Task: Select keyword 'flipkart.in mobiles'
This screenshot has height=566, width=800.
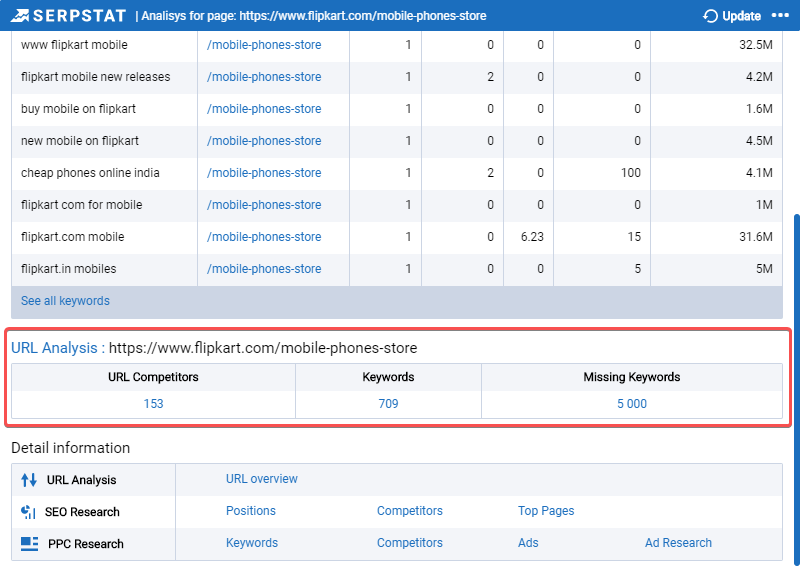Action: pos(68,269)
